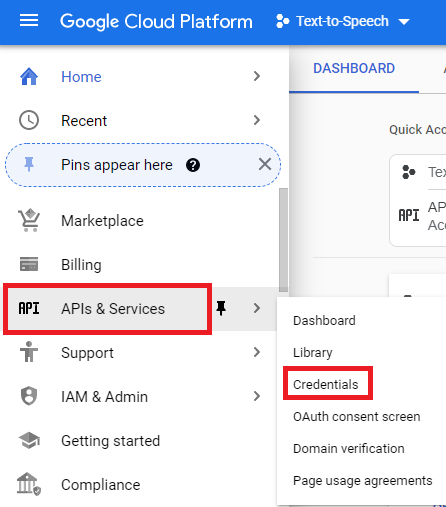Click the help question mark beside Pins

(193, 165)
